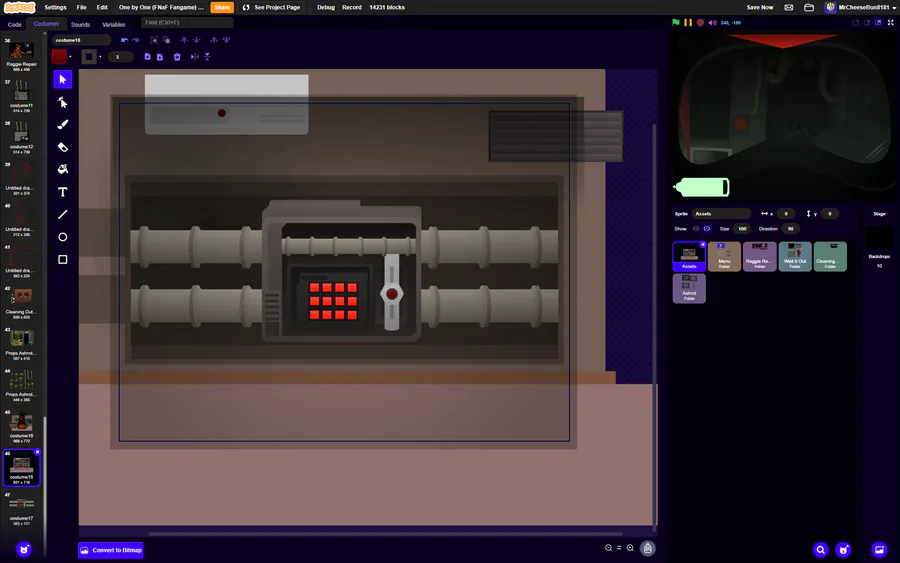Zoom in on costume canvas
Screen dimensions: 900x563
coord(630,548)
